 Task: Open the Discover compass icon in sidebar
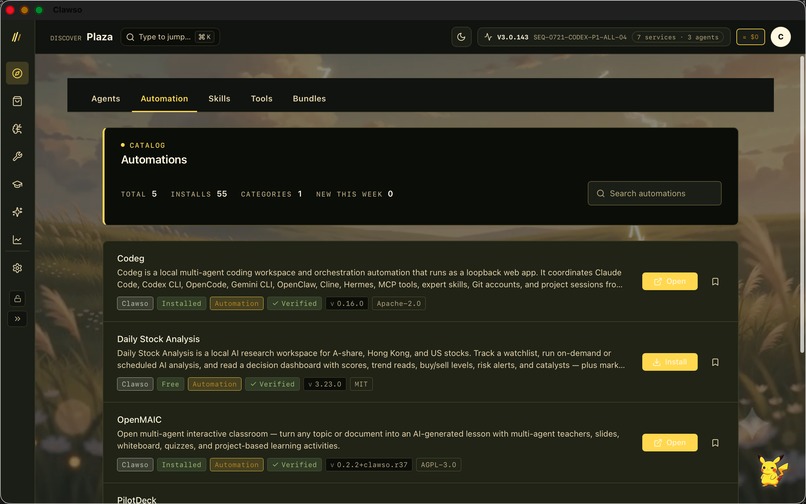(x=17, y=73)
